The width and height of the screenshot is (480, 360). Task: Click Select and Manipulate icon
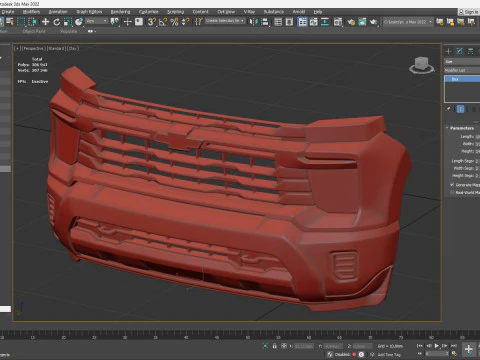[128, 22]
